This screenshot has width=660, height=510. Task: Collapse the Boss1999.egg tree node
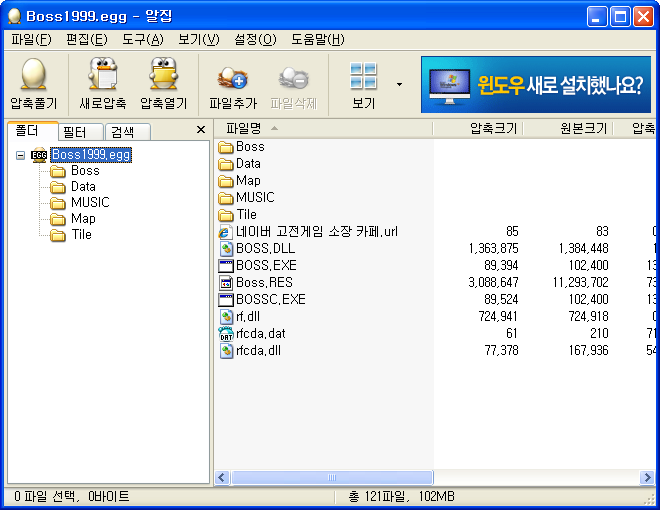pyautogui.click(x=21, y=155)
